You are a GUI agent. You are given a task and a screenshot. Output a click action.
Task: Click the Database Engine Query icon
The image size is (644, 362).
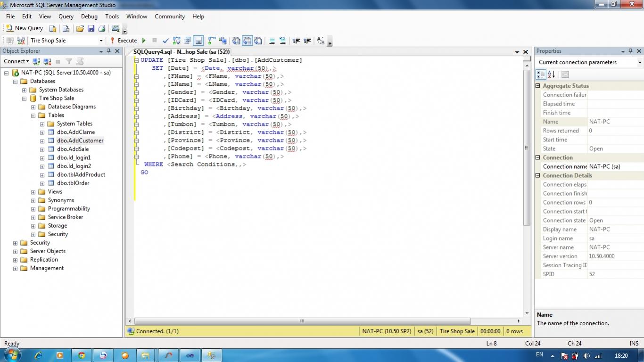click(x=53, y=28)
